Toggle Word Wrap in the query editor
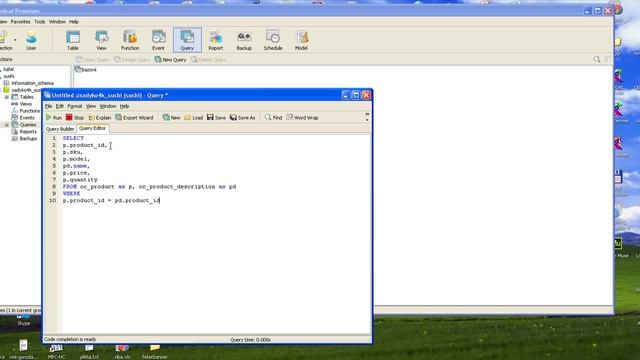640x360 pixels. (302, 118)
